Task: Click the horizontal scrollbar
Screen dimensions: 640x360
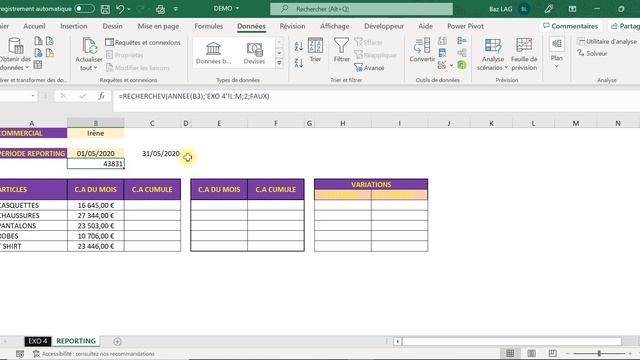Action: click(511, 341)
